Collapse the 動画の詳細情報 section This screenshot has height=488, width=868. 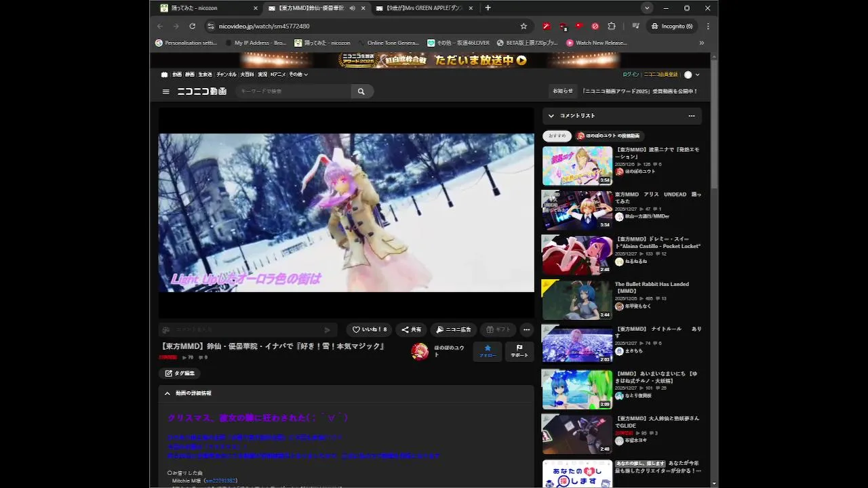(167, 393)
